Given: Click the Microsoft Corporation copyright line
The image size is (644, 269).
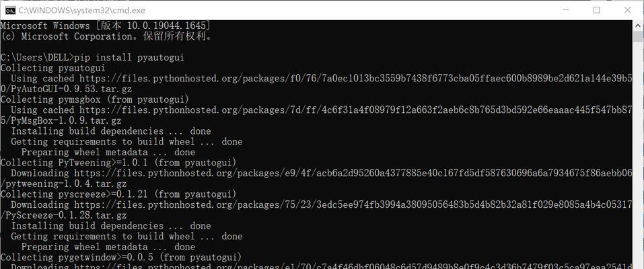Looking at the screenshot, I should pos(106,36).
